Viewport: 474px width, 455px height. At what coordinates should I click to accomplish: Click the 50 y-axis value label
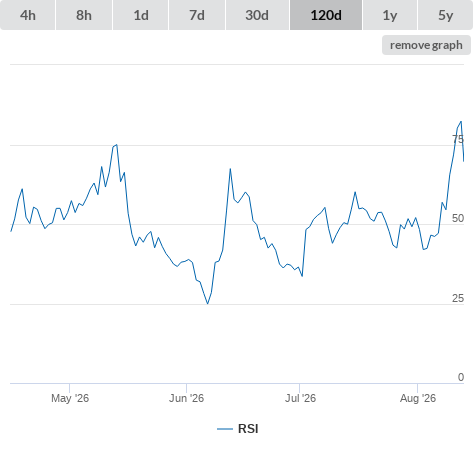(458, 218)
